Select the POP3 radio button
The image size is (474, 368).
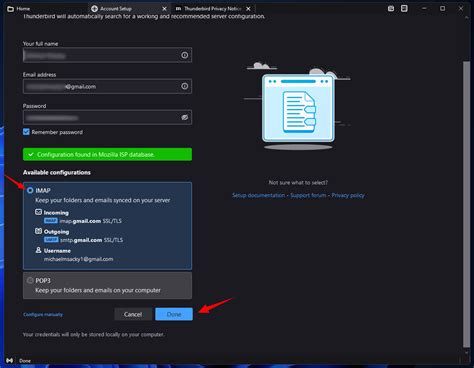[x=30, y=280]
